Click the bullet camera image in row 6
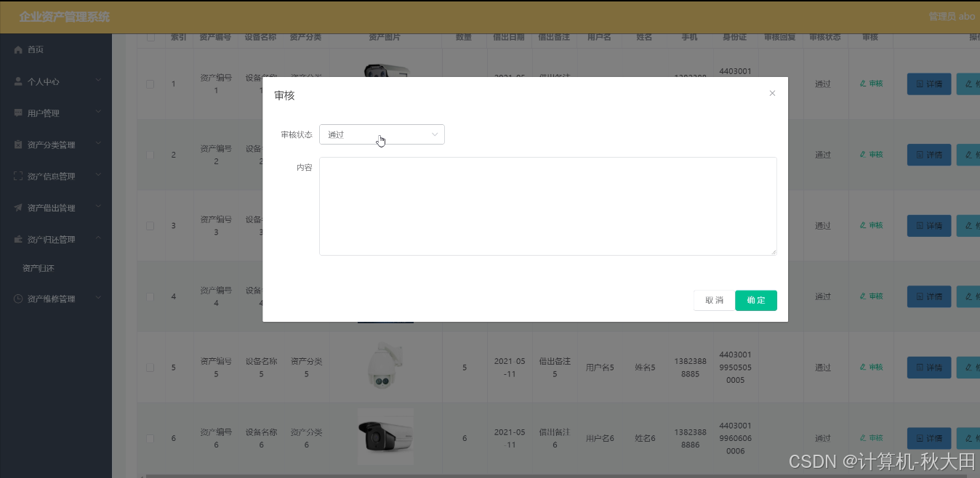Image resolution: width=980 pixels, height=478 pixels. pyautogui.click(x=385, y=437)
